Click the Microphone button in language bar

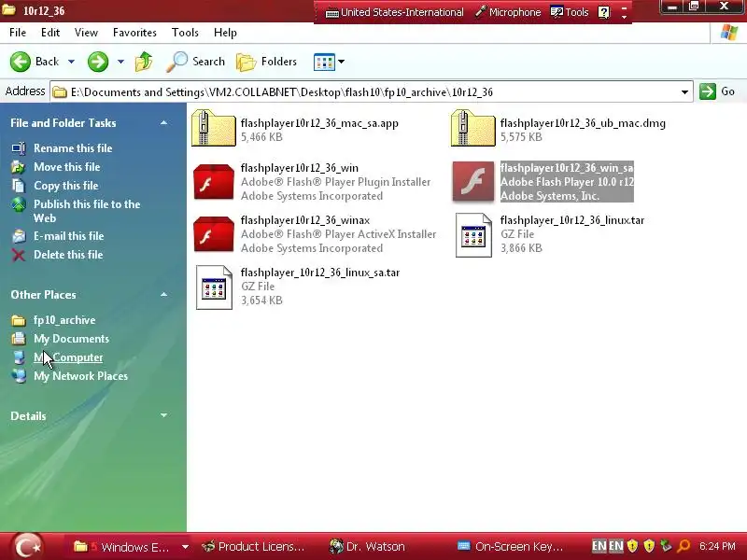[x=508, y=12]
